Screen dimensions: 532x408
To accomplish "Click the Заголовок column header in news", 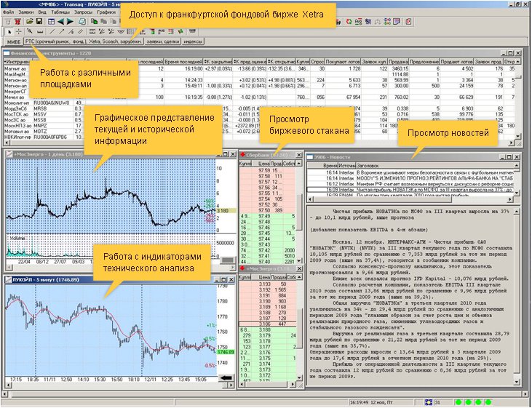I will click(x=434, y=166).
